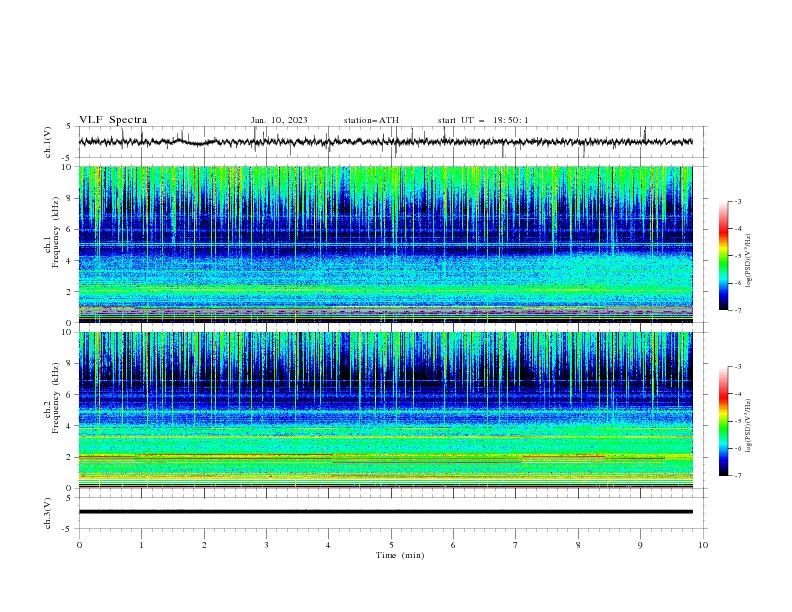Click the "-7" label on ch.2 colorbar
Viewport: 792px width, 612px height.
[x=738, y=476]
